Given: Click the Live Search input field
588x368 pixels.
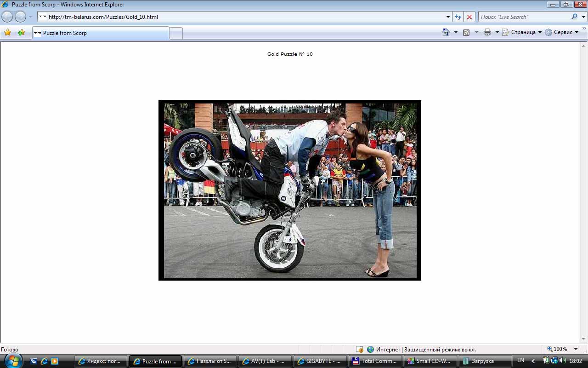Looking at the screenshot, I should tap(524, 17).
